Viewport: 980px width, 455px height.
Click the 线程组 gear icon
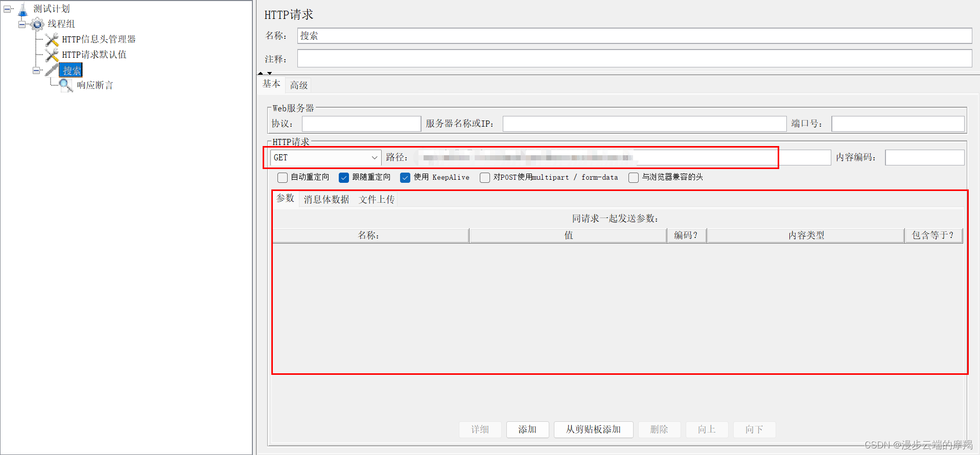click(37, 24)
